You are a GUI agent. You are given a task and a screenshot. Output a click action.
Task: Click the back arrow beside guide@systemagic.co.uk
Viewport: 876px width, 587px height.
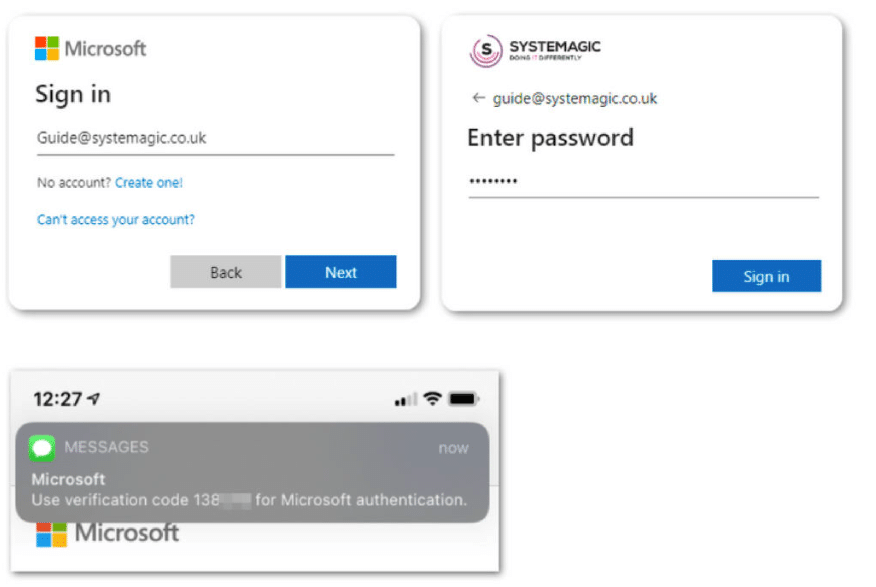pos(478,98)
